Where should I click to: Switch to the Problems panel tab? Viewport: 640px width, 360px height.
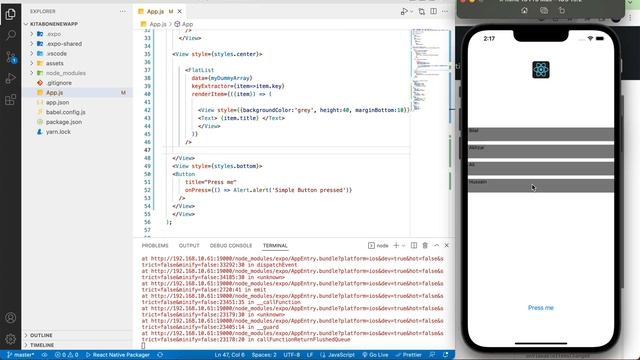pos(155,246)
